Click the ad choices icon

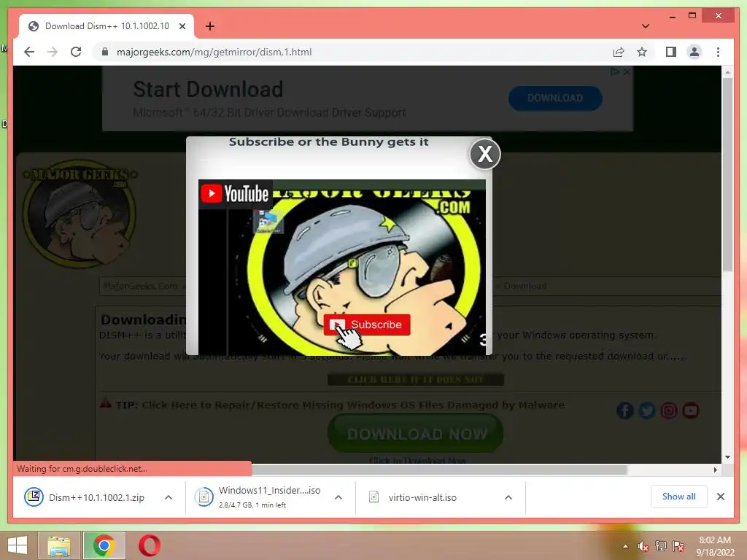[x=615, y=71]
